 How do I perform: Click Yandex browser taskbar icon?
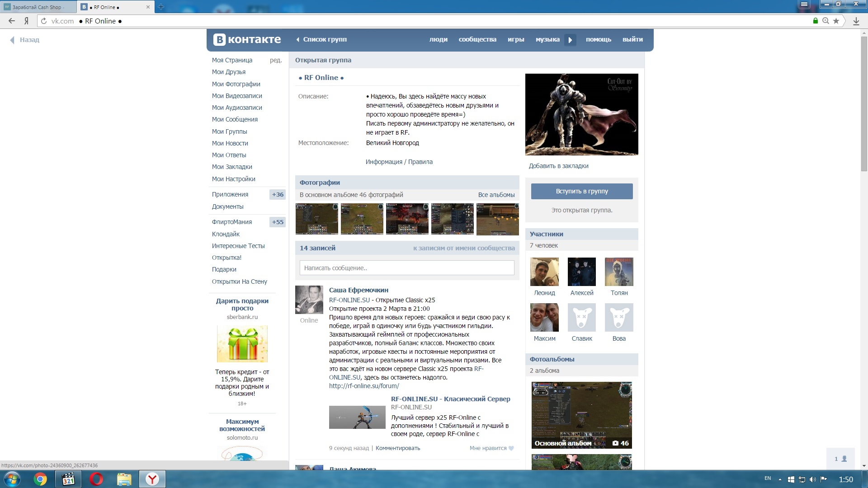coord(152,479)
